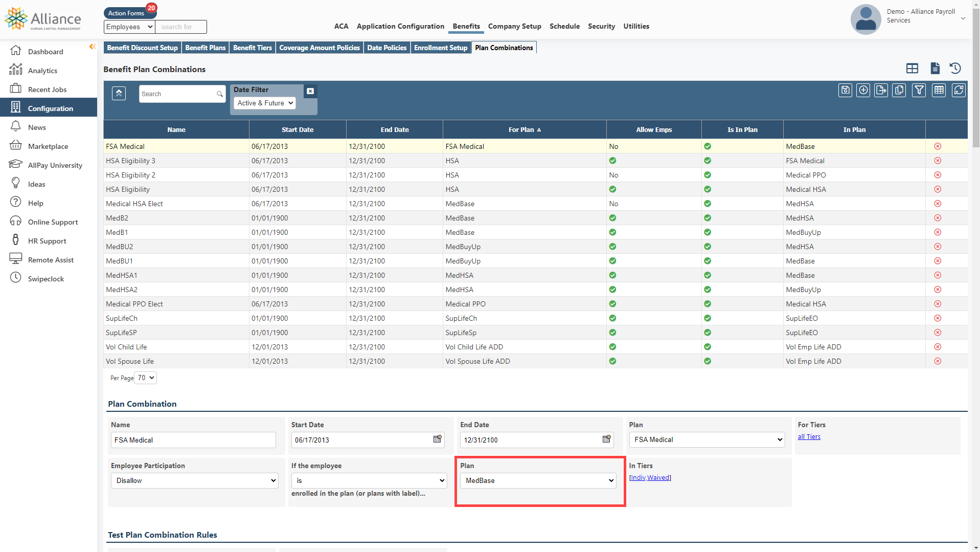Open Swipeclock from the sidebar
980x552 pixels.
46,279
